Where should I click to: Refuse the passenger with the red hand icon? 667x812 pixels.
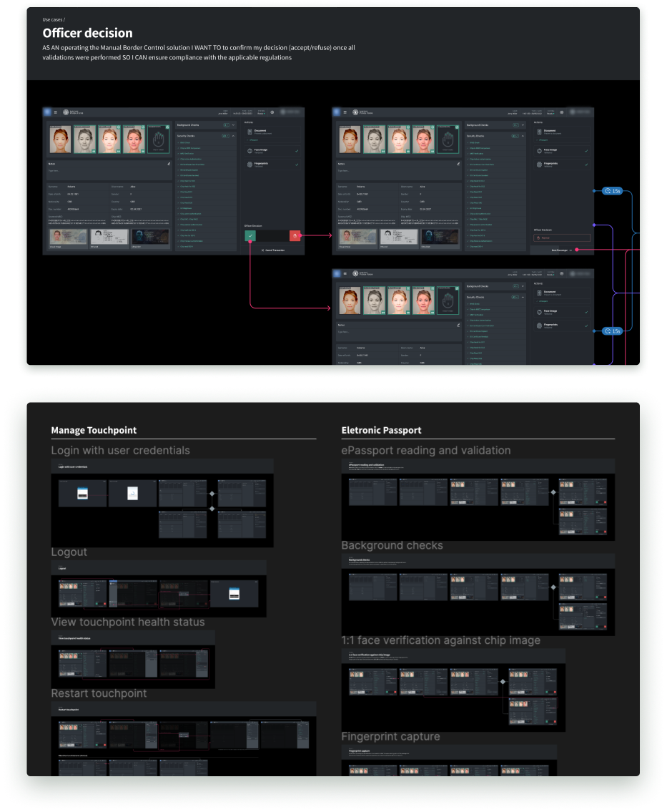coord(295,235)
